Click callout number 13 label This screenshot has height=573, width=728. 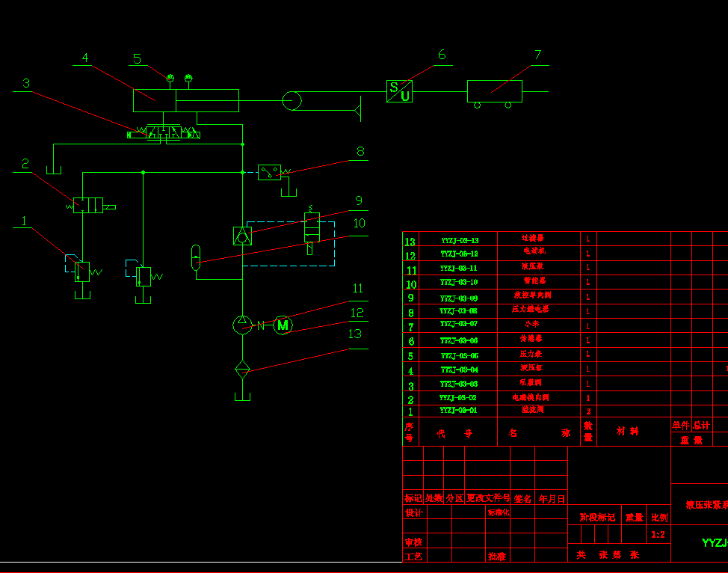355,334
